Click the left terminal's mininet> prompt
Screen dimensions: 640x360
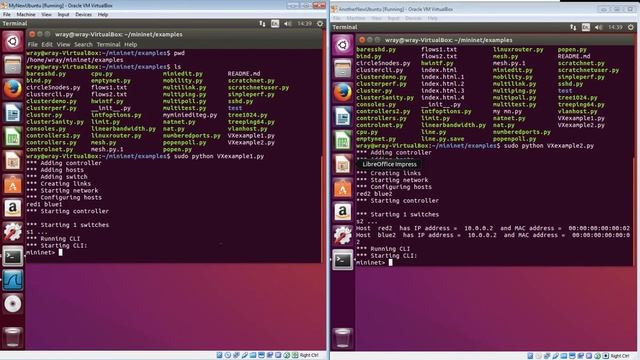[x=40, y=253]
